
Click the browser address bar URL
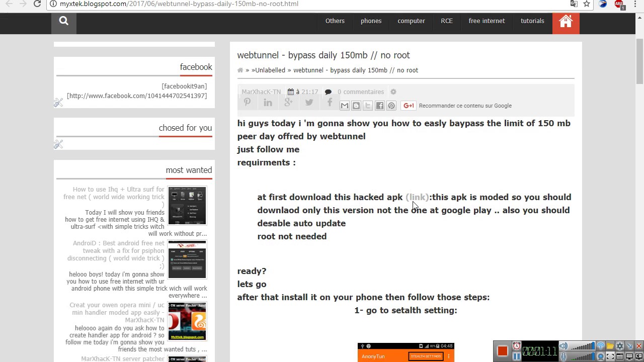point(179,4)
